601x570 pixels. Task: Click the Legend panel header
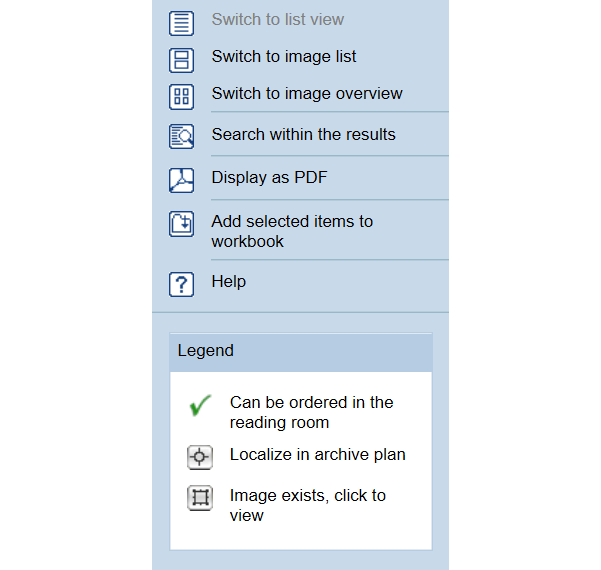(x=301, y=352)
